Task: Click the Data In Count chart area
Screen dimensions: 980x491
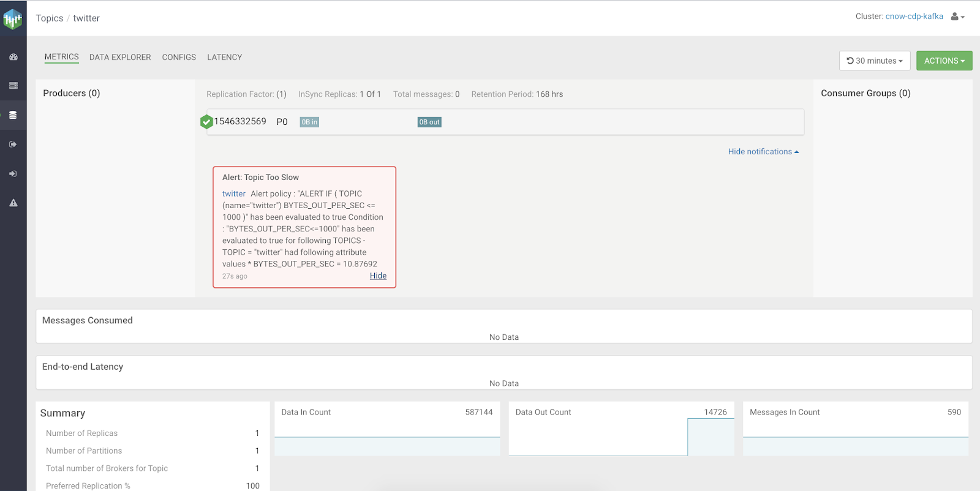Action: [387, 446]
